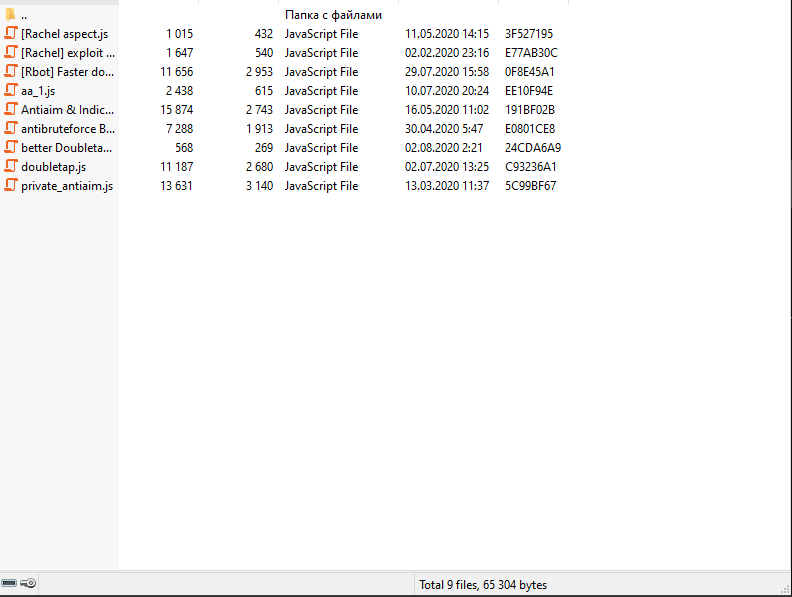Click the 'Total 9 files, 65 304 bytes' status
The image size is (792, 597).
point(483,585)
